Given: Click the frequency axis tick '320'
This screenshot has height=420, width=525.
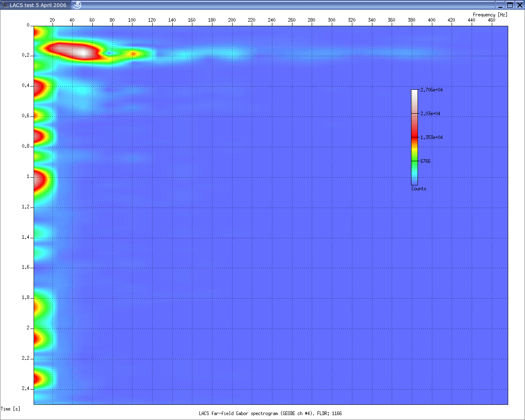Looking at the screenshot, I should [x=352, y=20].
